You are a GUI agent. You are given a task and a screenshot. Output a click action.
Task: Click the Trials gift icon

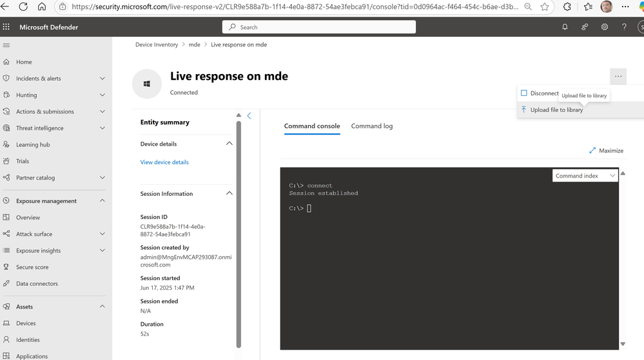(x=6, y=161)
